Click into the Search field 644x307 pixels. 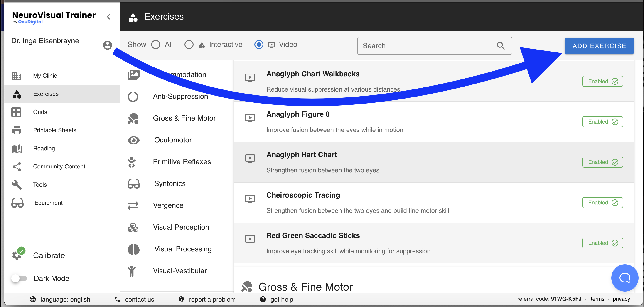[x=435, y=46]
